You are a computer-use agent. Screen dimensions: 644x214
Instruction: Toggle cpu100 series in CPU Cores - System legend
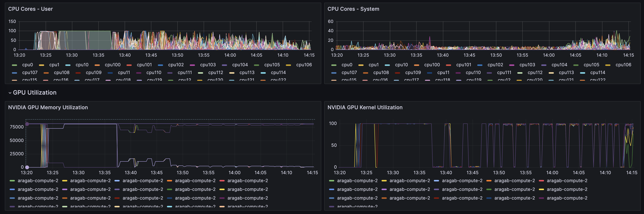(432, 65)
